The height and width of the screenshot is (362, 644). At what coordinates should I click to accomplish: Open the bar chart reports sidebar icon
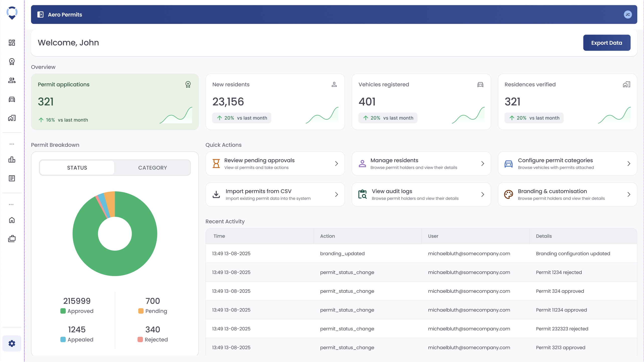click(x=12, y=160)
